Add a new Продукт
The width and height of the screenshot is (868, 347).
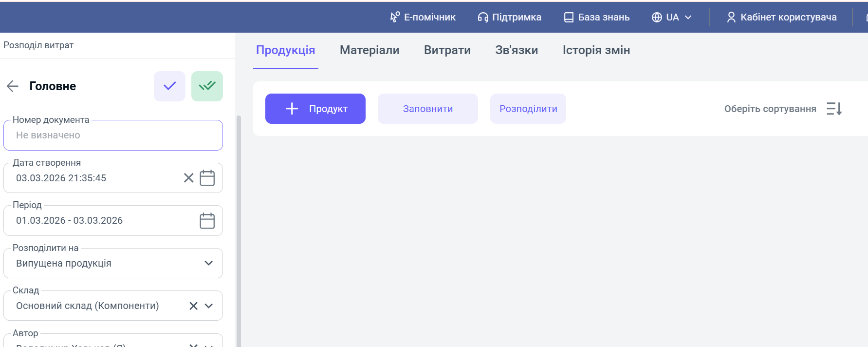[315, 109]
